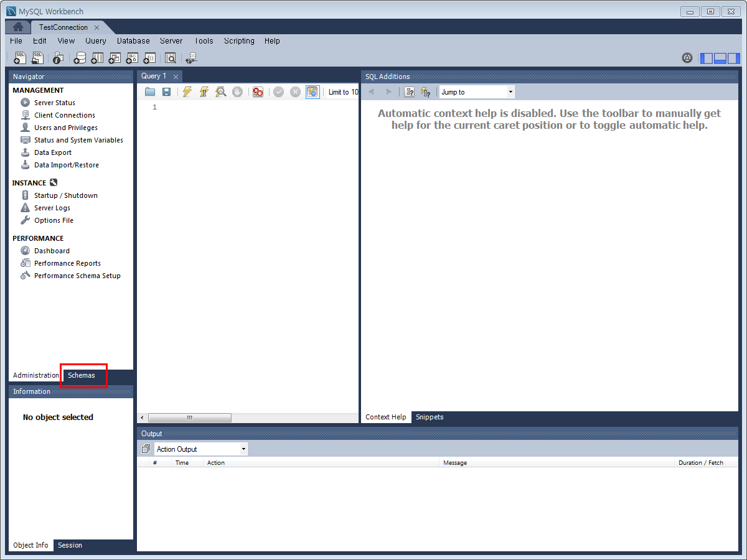
Task: Execute query with lightning bolt icon
Action: (187, 92)
